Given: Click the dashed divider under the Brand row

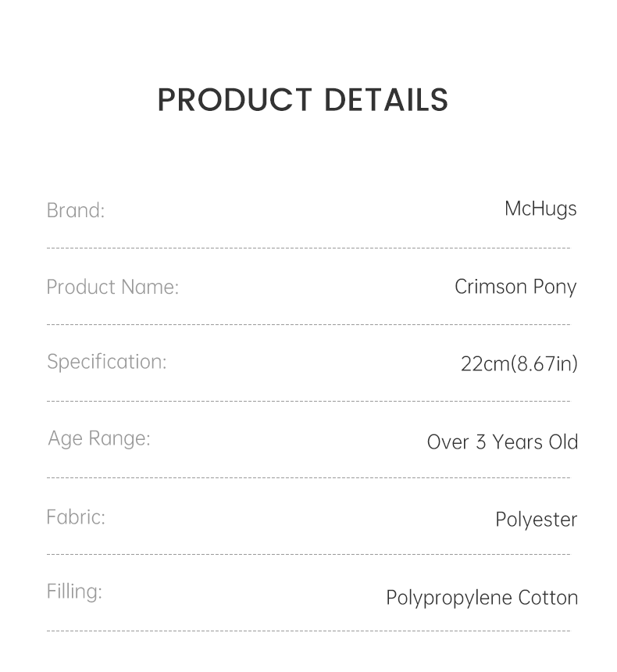Looking at the screenshot, I should [x=308, y=248].
